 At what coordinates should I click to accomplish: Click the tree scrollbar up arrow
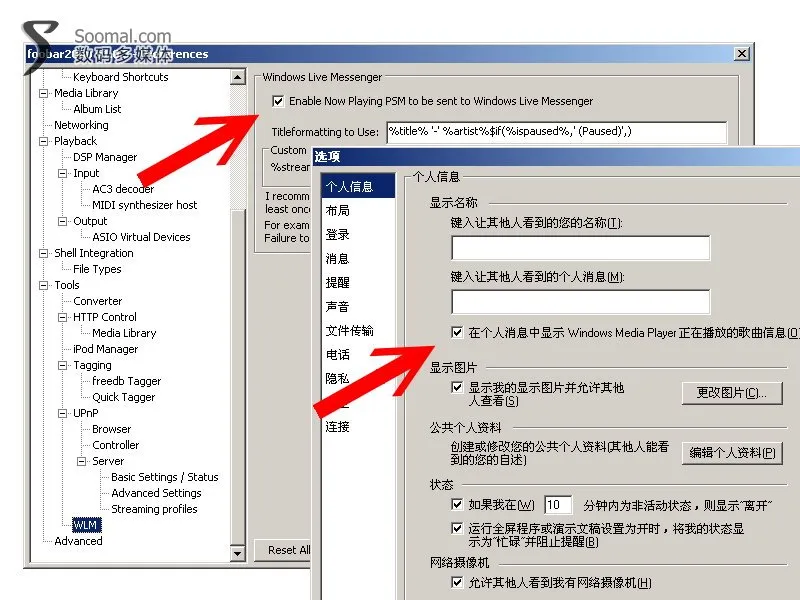238,77
